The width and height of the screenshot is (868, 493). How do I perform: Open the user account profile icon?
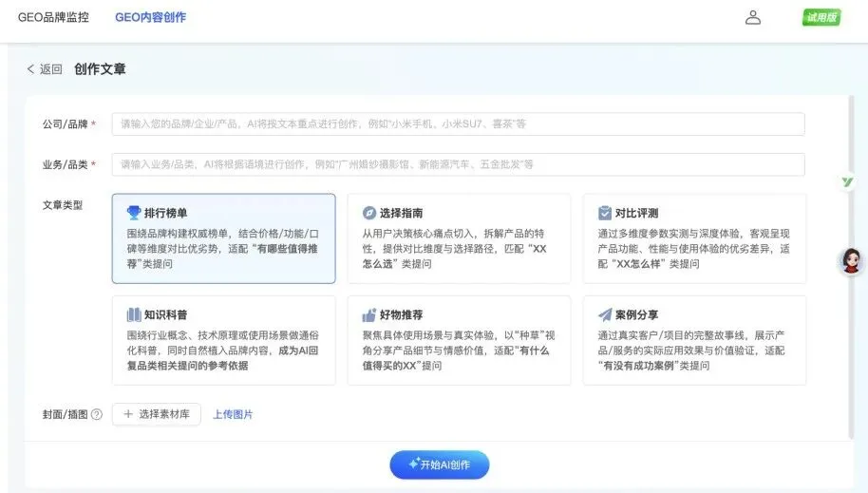click(753, 18)
